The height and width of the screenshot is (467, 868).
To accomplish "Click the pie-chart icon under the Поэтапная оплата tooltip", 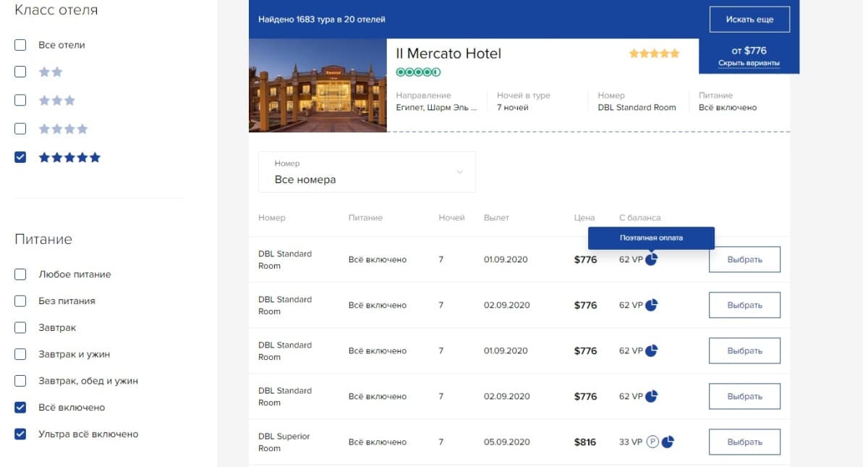I will 651,259.
